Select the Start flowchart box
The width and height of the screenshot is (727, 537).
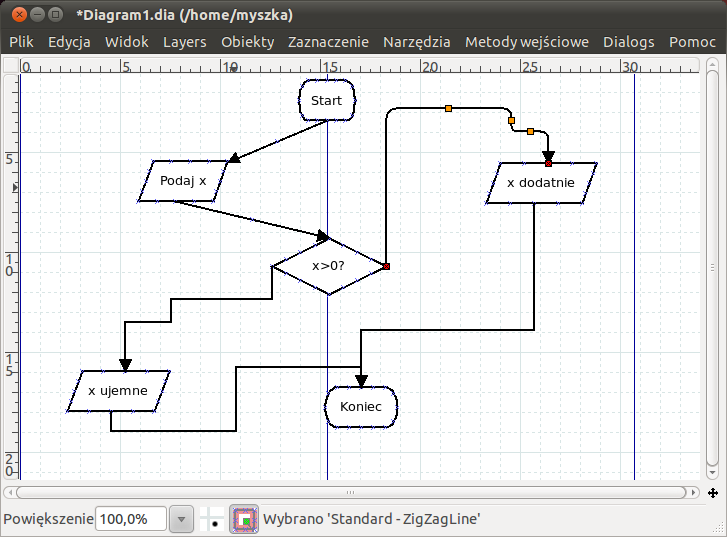point(327,100)
